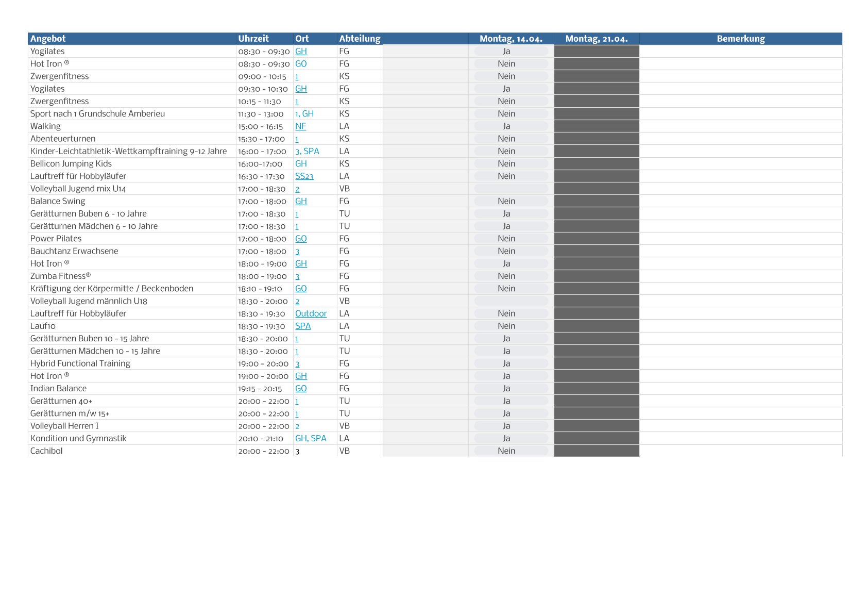Select the time '19:15 - 20:15'

point(260,389)
